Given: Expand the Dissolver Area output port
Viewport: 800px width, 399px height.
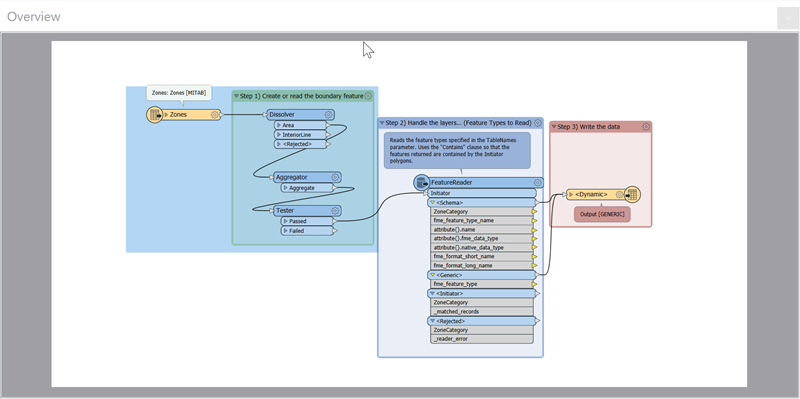Looking at the screenshot, I should [279, 125].
